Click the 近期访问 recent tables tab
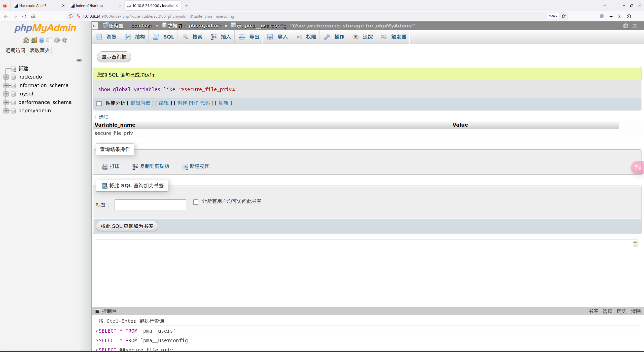The image size is (644, 352). [x=15, y=50]
